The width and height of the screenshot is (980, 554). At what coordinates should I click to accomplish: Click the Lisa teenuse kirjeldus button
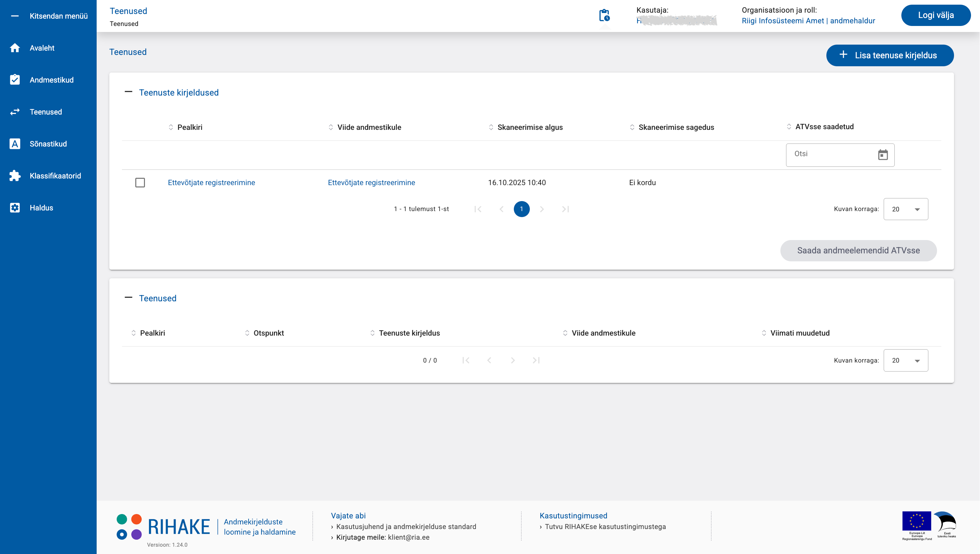point(889,55)
